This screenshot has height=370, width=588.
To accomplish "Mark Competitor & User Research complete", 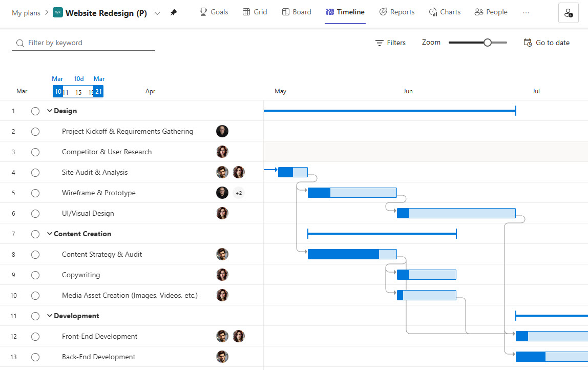I will pyautogui.click(x=35, y=152).
